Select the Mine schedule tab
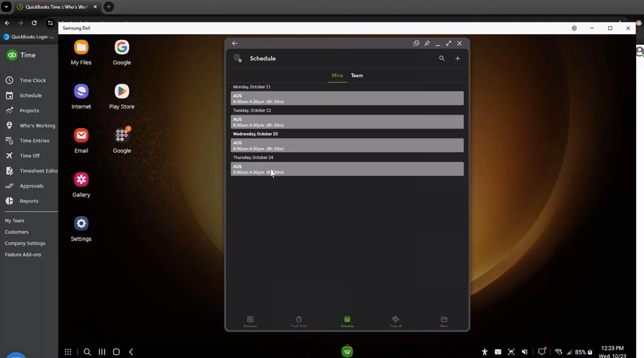Viewport: 644px width, 358px height. (337, 76)
